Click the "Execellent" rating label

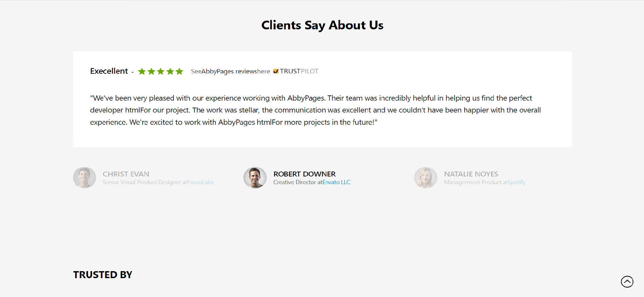pyautogui.click(x=109, y=71)
